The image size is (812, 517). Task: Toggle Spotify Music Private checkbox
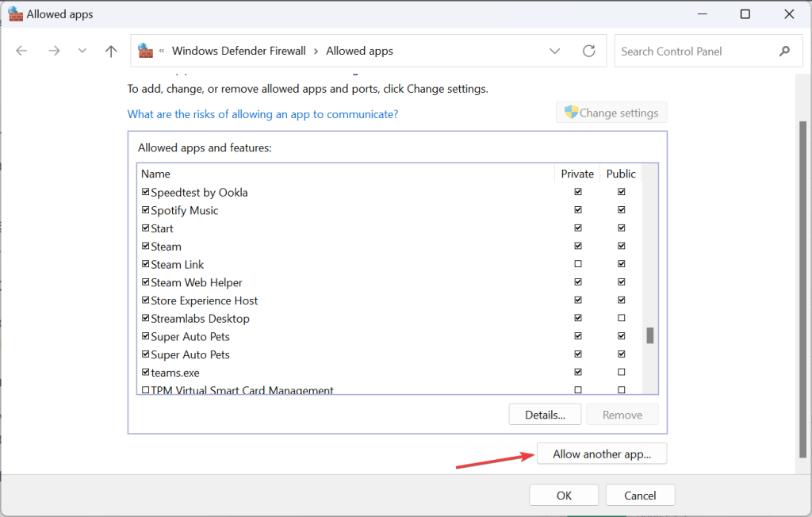click(578, 210)
